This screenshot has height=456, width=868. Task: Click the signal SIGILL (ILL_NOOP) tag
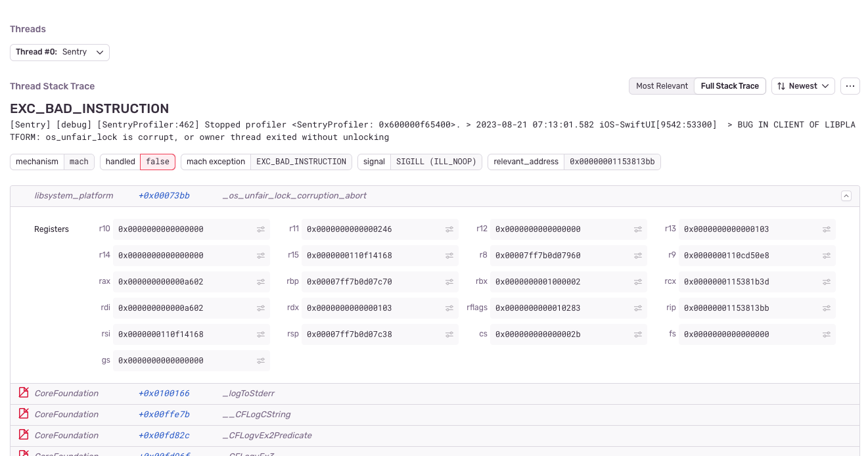[436, 161]
